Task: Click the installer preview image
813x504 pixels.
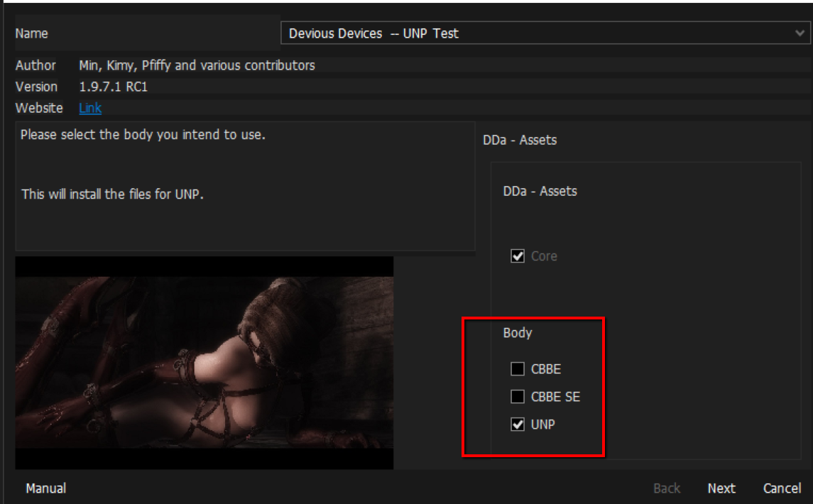Action: [x=204, y=363]
